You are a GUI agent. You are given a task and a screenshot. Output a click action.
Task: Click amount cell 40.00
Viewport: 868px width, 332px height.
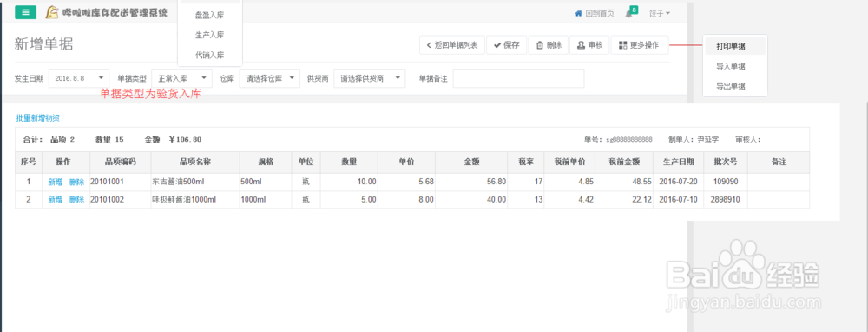tap(471, 200)
